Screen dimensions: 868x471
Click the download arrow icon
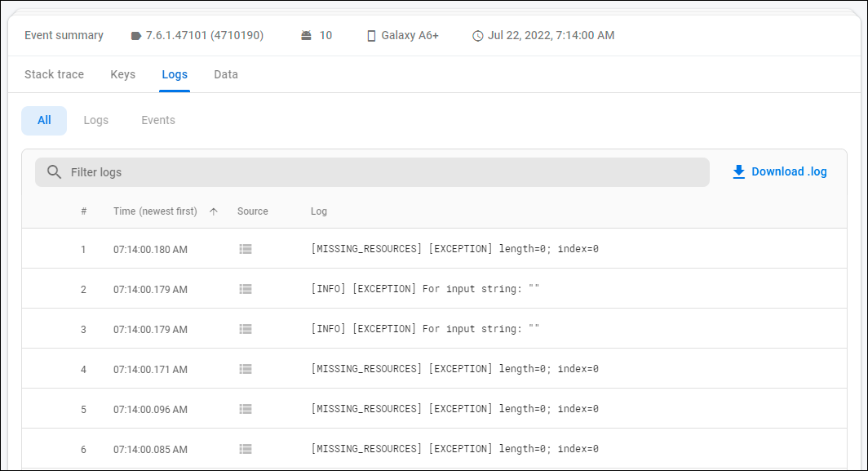tap(739, 171)
